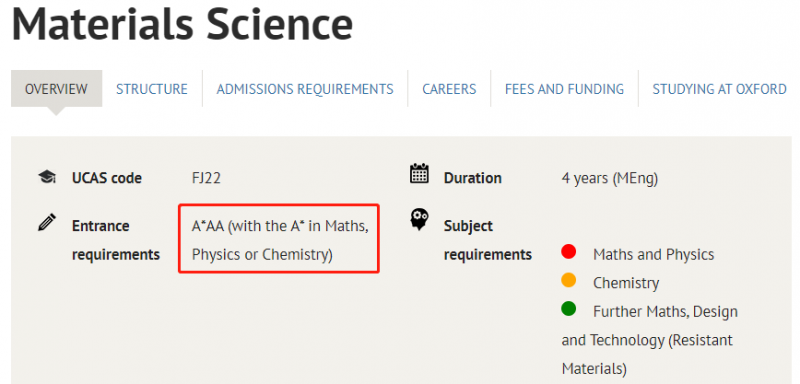Click the Materials Science page heading

click(182, 23)
